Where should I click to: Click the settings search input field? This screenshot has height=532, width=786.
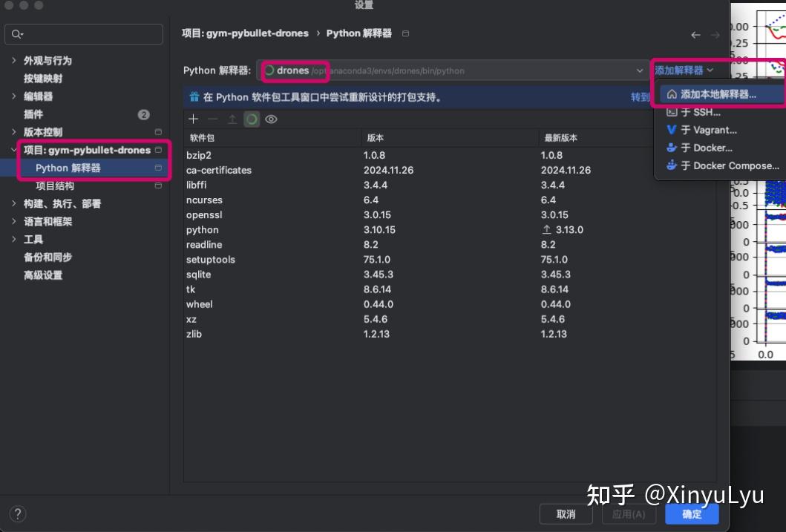84,33
